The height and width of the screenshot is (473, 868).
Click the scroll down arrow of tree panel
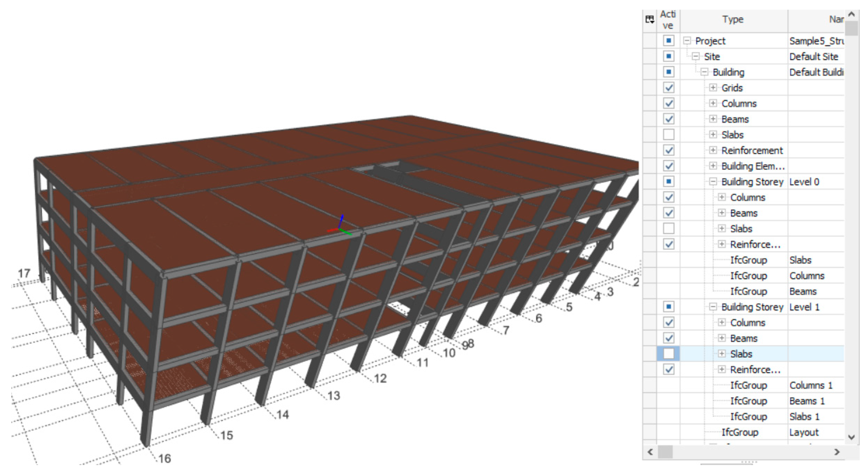(x=851, y=437)
